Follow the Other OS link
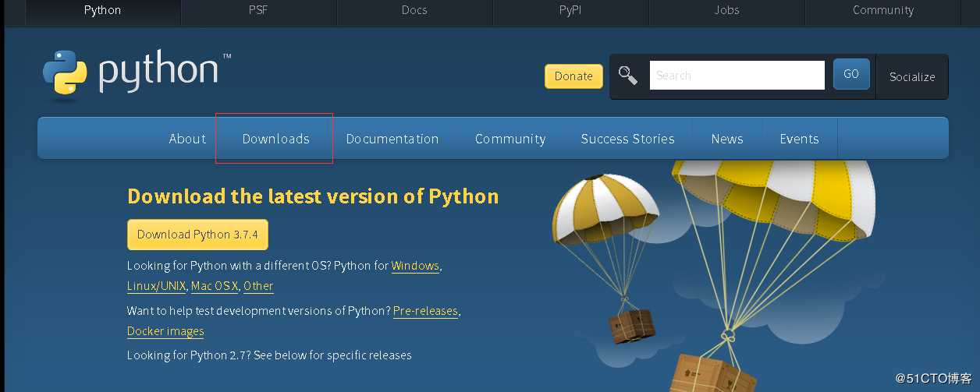This screenshot has width=980, height=392. 258,286
